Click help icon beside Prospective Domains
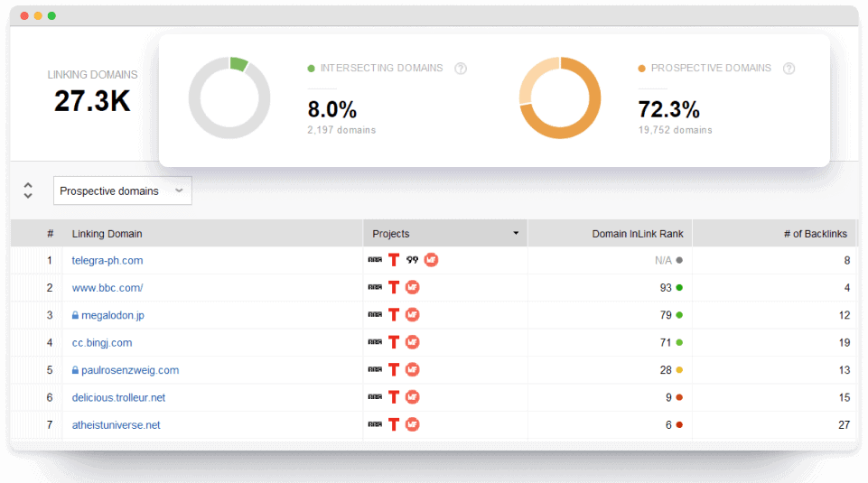The width and height of the screenshot is (868, 483). click(789, 69)
